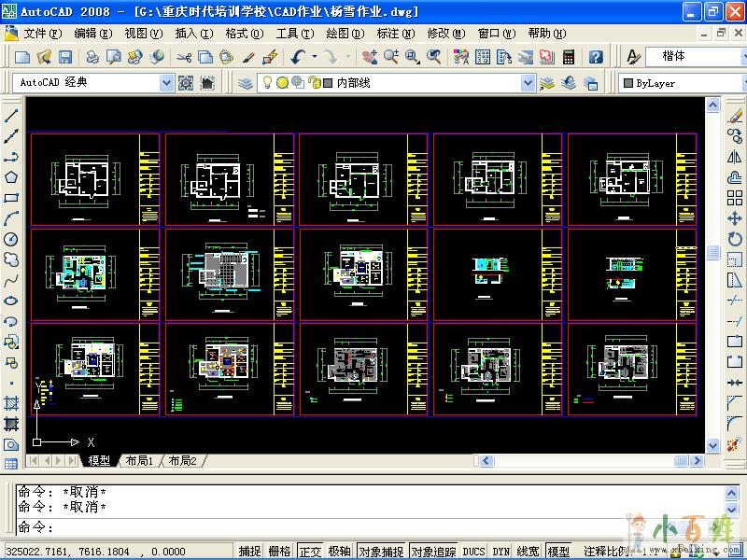Open the 绘图(D) menu
Screen dimensions: 747x560
pyautogui.click(x=345, y=34)
